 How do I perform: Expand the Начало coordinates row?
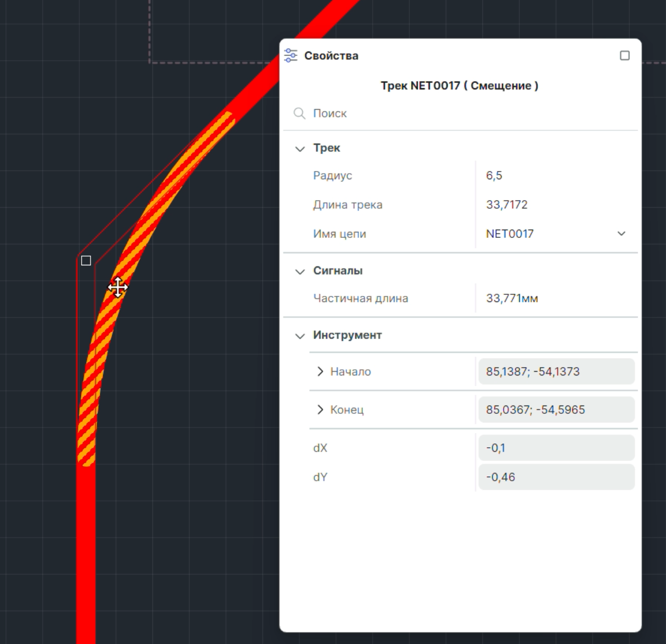[320, 372]
